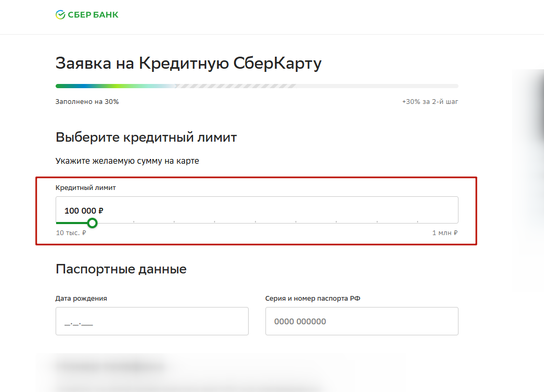The height and width of the screenshot is (392, 544).
Task: Click the credit limit slider handle
Action: pos(92,223)
